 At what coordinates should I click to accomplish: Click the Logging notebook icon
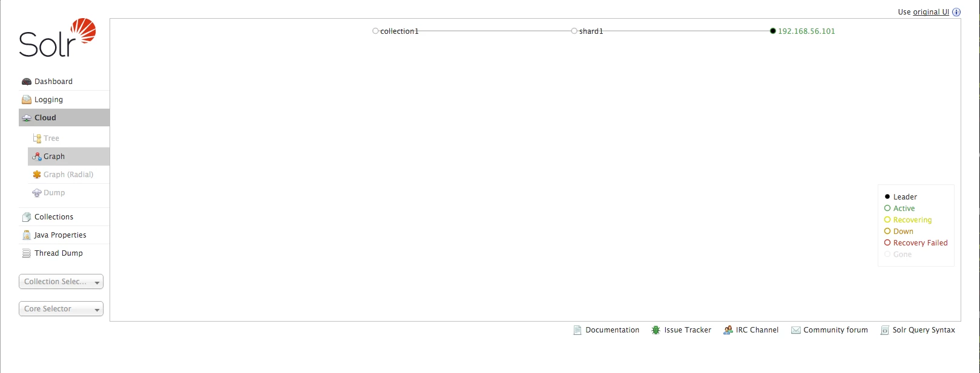(x=27, y=100)
